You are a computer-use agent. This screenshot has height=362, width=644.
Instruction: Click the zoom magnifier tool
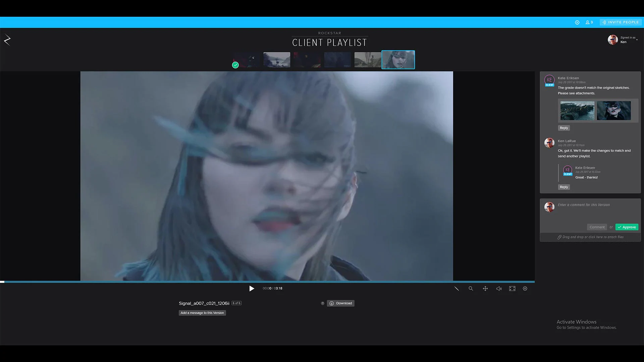(471, 289)
